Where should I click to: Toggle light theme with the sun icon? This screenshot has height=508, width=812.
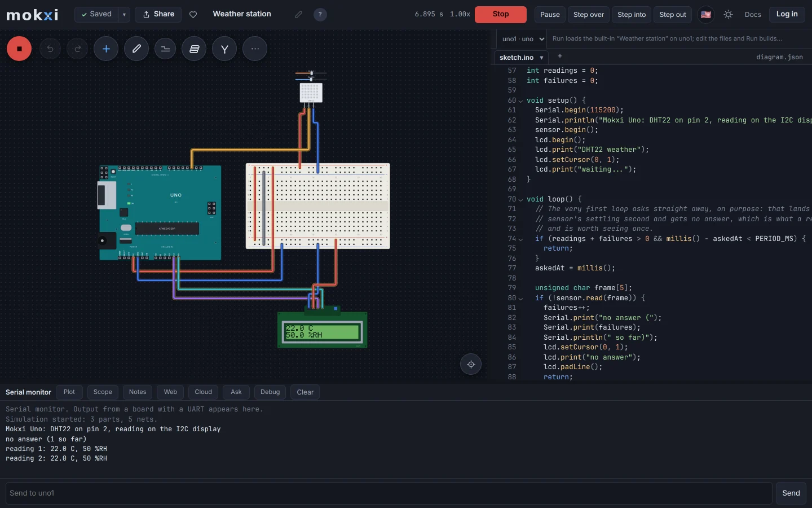tap(729, 14)
